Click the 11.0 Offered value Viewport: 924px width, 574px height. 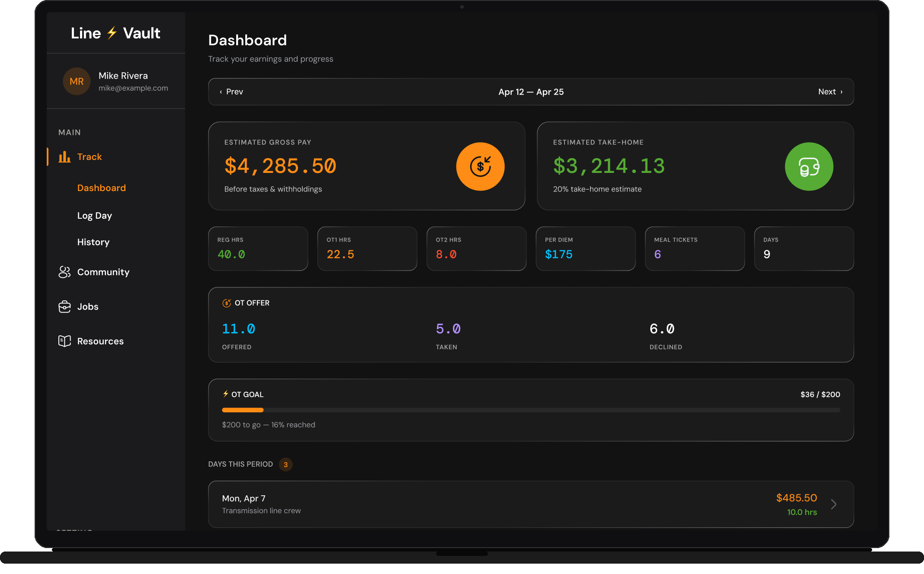point(239,329)
